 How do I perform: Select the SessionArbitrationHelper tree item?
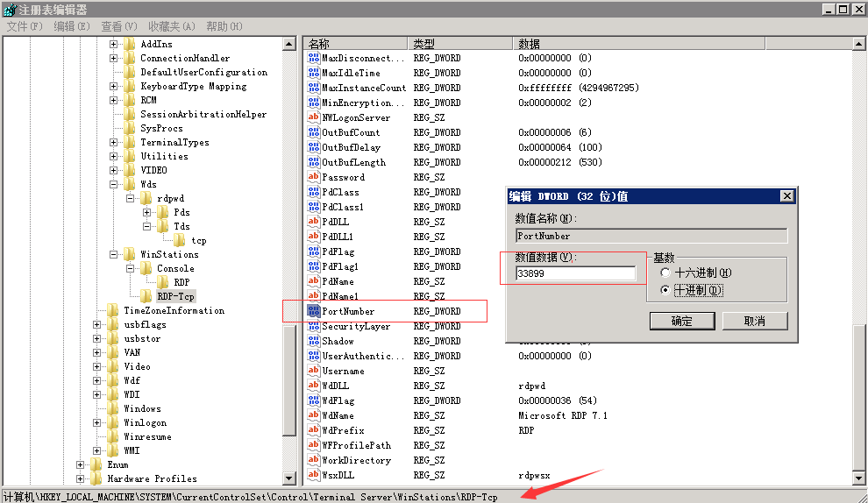coord(203,114)
